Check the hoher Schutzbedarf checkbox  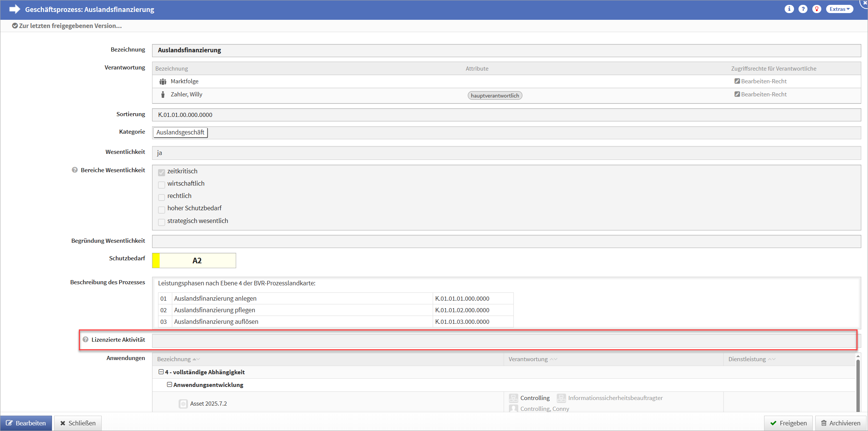(161, 209)
